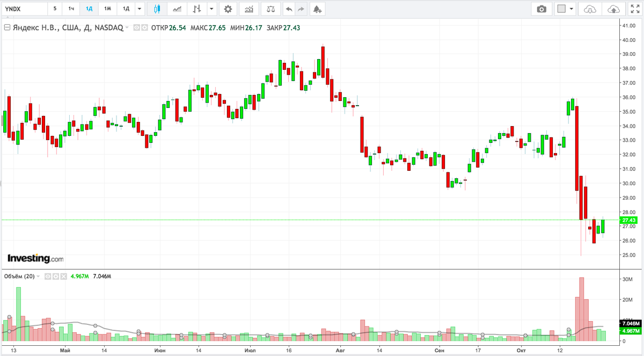Click the Авг label on time axis
644x356 pixels.
tap(340, 350)
